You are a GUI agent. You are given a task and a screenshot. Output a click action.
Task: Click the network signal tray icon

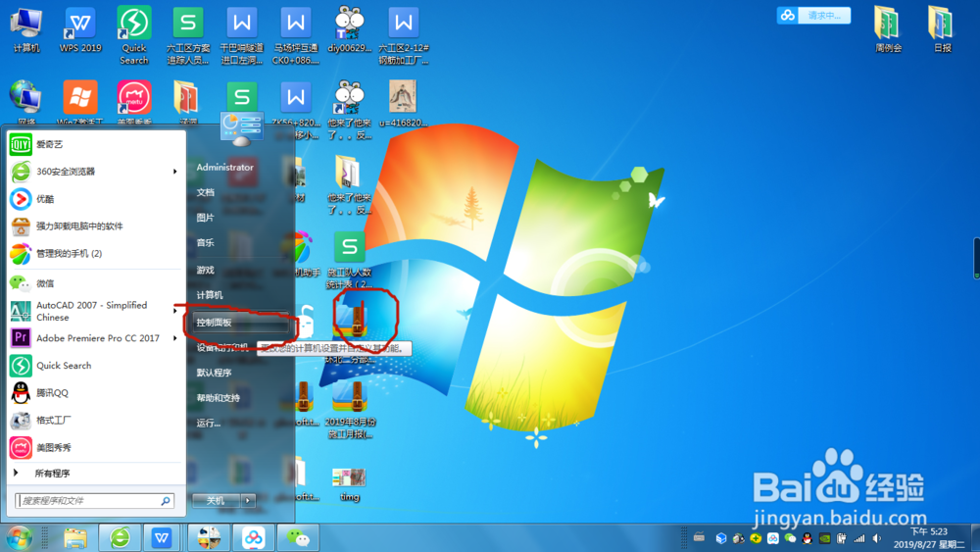click(859, 538)
